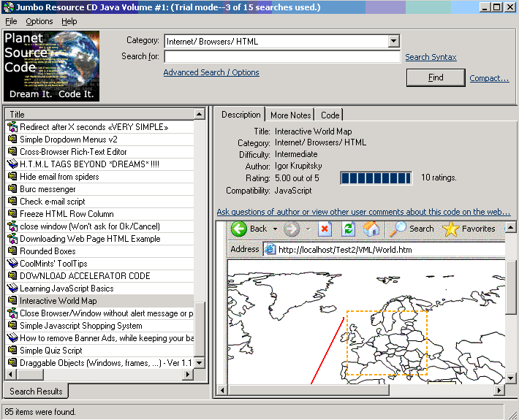Screen dimensions: 519x420
Task: Click icon beside Redirect after X seconds
Action: (12, 127)
